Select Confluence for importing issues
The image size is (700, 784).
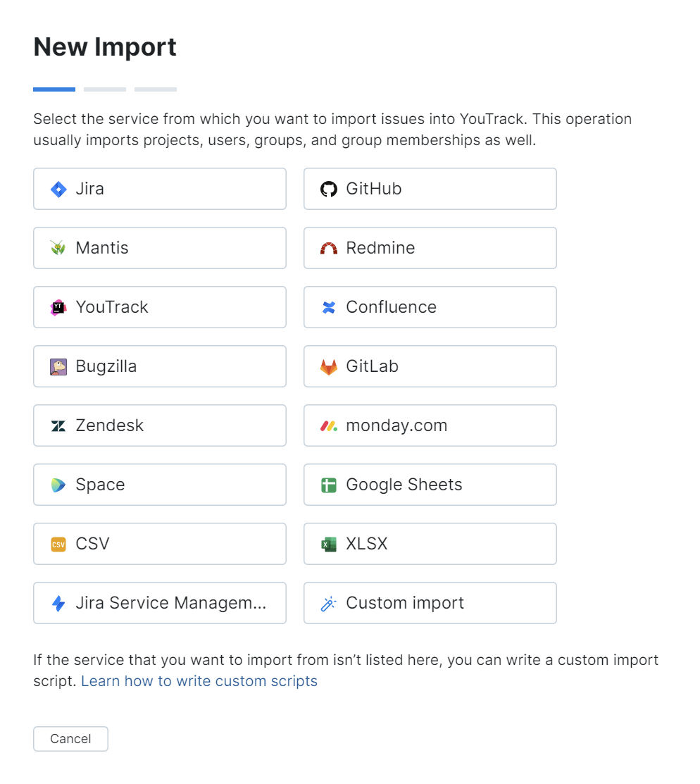coord(430,307)
